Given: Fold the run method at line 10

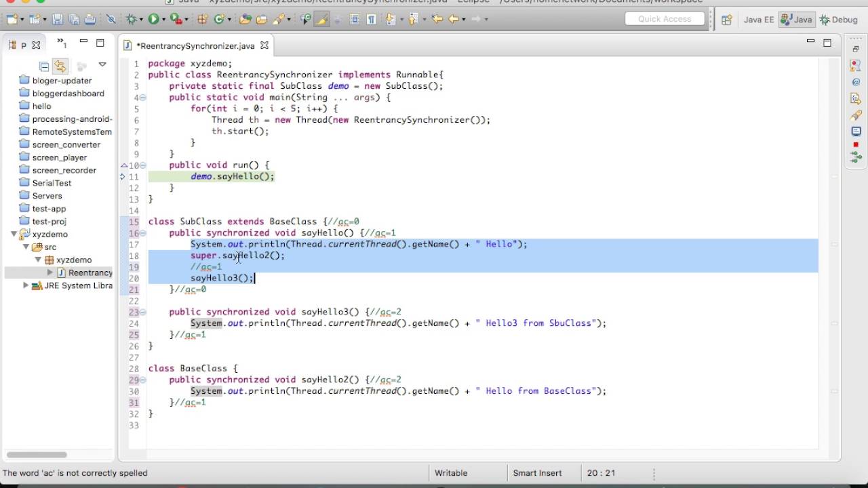Looking at the screenshot, I should [142, 165].
